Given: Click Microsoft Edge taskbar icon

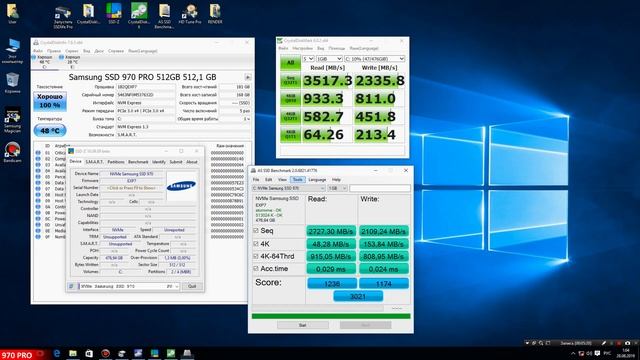Looking at the screenshot, I should coord(57,353).
